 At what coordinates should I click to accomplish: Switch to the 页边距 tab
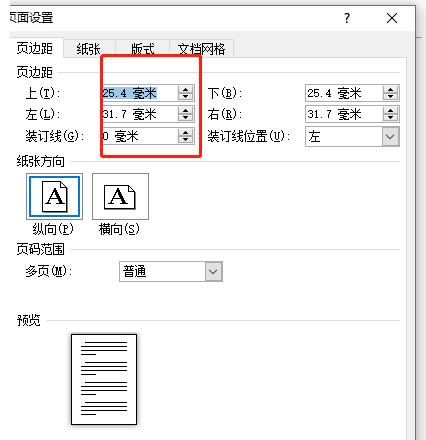[35, 48]
